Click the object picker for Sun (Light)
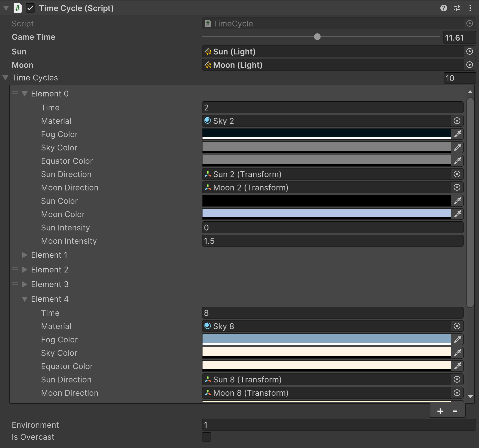 coord(469,51)
